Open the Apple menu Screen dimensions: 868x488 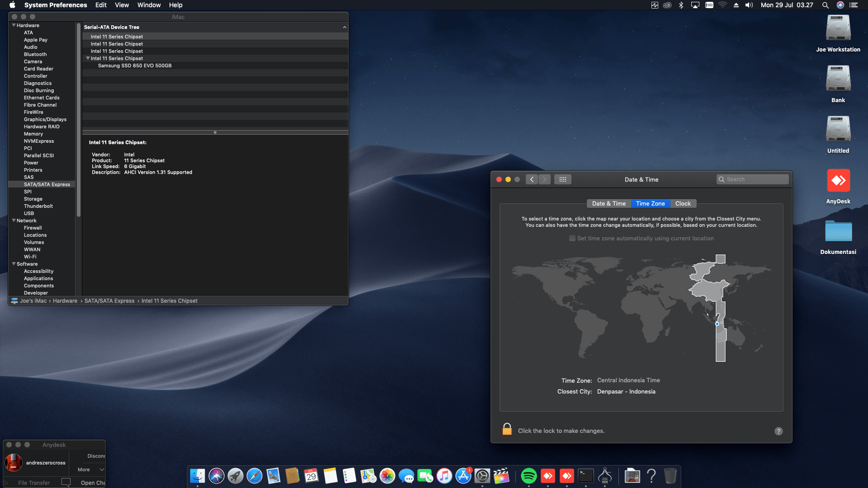point(13,5)
